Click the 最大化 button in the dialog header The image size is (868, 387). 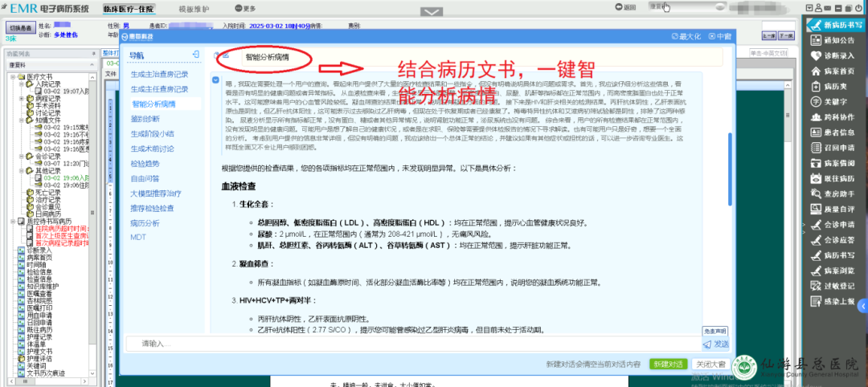click(x=686, y=36)
